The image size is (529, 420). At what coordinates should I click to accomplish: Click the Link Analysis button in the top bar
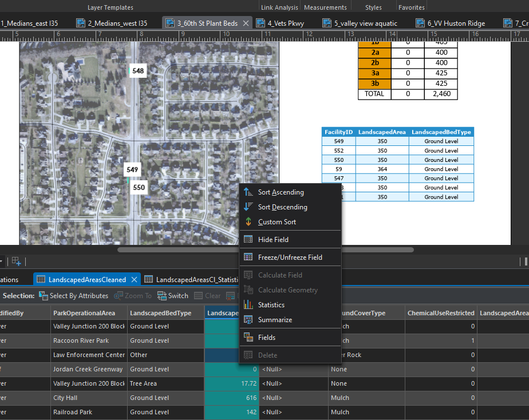pyautogui.click(x=281, y=7)
